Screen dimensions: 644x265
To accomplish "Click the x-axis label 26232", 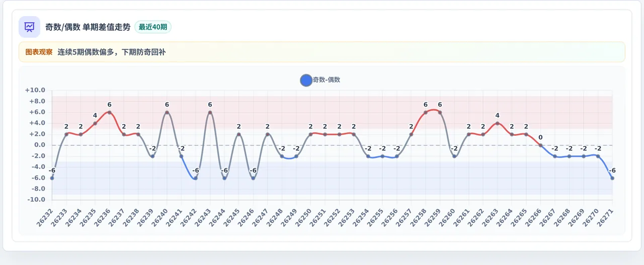I will click(45, 218).
